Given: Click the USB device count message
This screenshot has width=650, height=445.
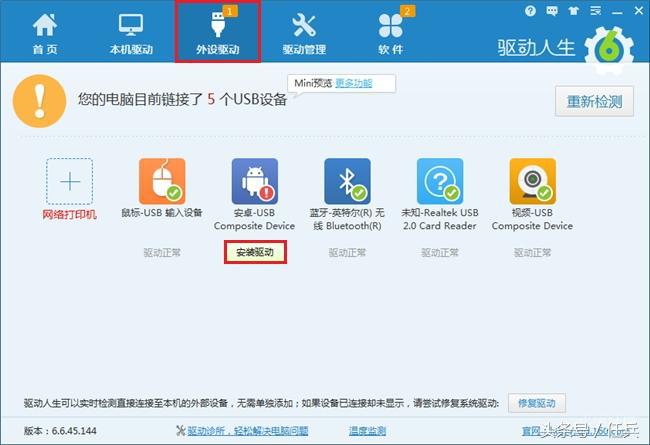Looking at the screenshot, I should pyautogui.click(x=182, y=99).
